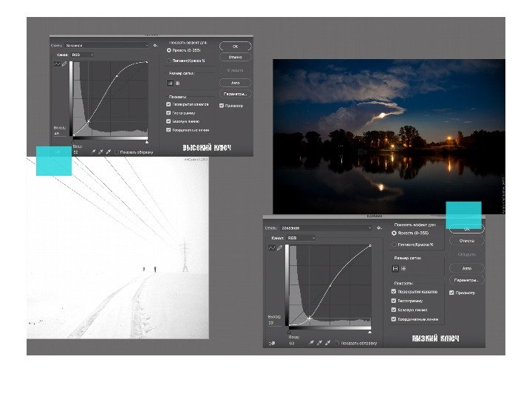Screen dimensions: 532x399
Task: Click Отмена in НИЗКИЙ КЛЮЧ dialog
Action: 467,241
